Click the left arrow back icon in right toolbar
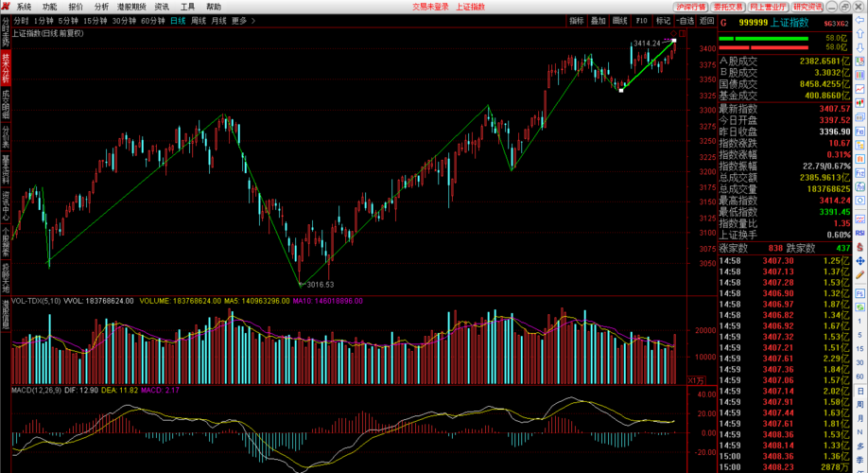Screen dimensions: 868x473 coord(859,20)
